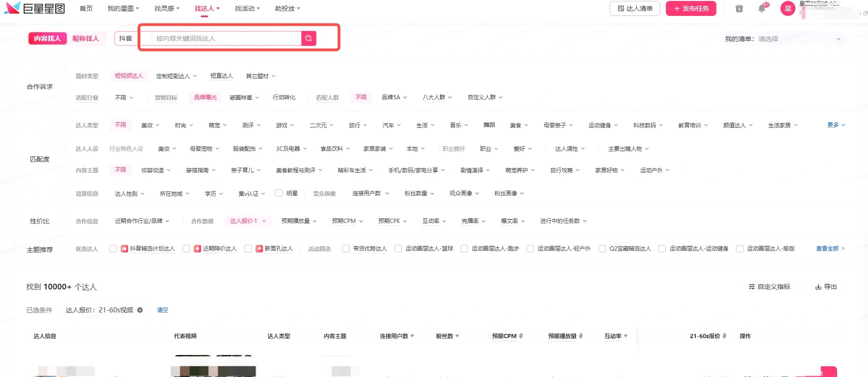Sort by 预期CPM column arrows
This screenshot has width=868, height=377.
point(521,336)
